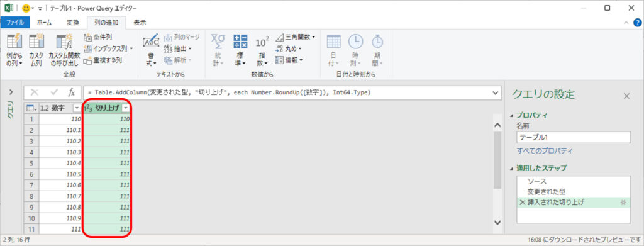Open filter dropdown of 数字 column

76,108
